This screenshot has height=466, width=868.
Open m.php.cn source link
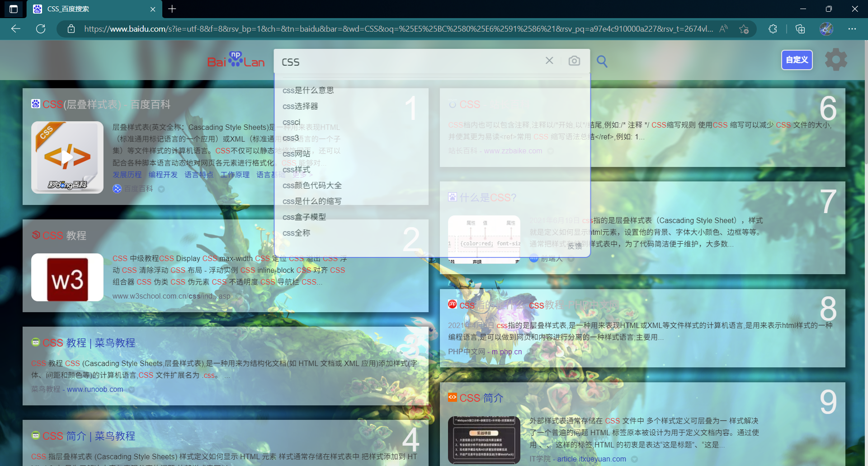pyautogui.click(x=507, y=352)
